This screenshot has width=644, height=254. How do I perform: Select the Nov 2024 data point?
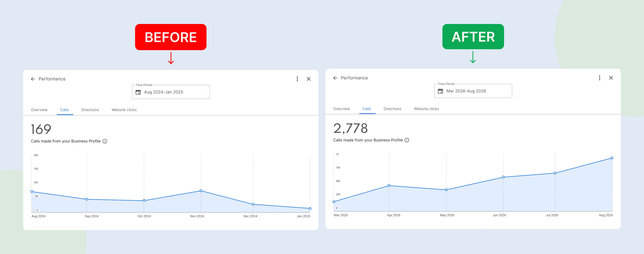201,191
